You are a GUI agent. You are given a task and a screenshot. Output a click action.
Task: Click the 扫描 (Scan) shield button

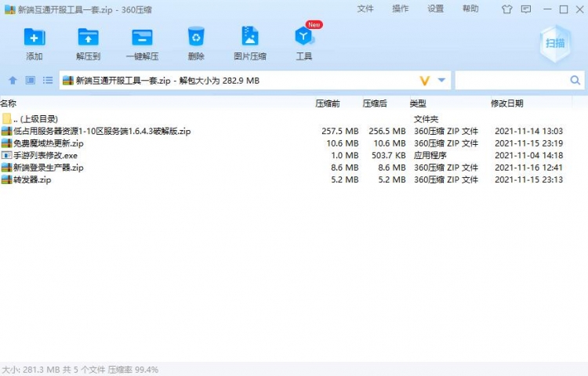tap(555, 43)
